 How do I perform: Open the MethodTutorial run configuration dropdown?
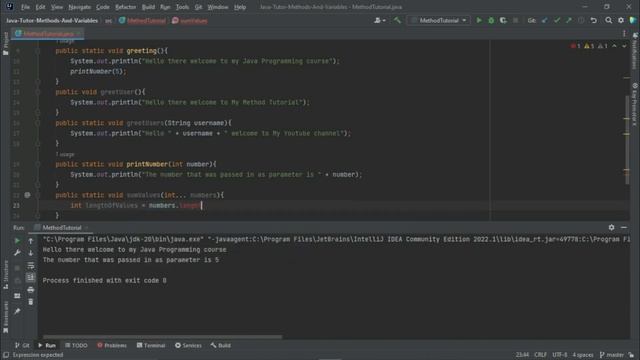pos(439,20)
